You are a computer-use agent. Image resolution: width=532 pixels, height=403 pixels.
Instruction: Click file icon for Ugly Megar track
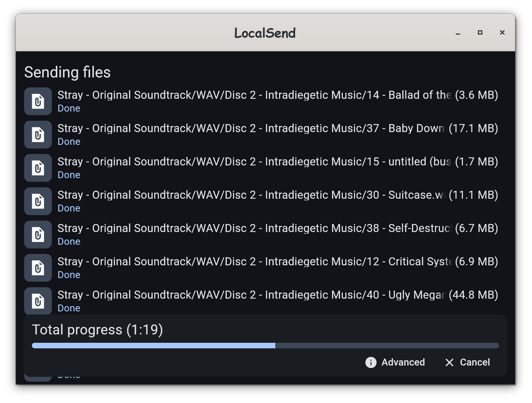[38, 301]
